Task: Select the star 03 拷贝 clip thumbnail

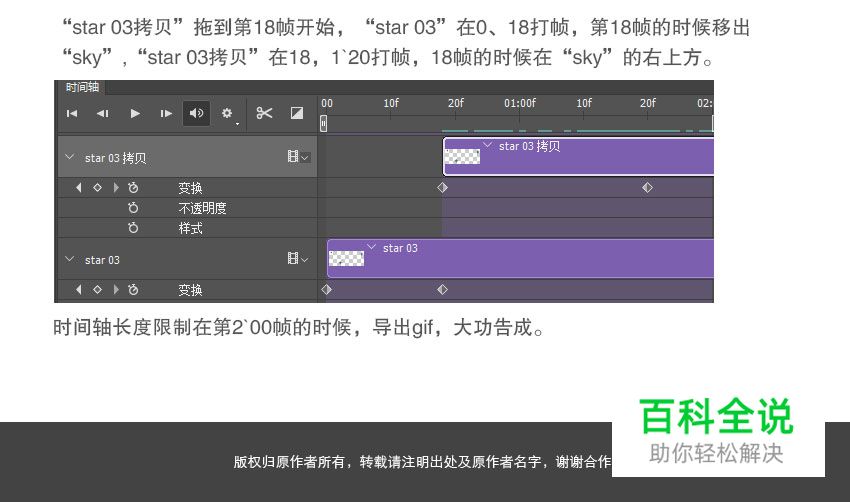Action: 462,157
